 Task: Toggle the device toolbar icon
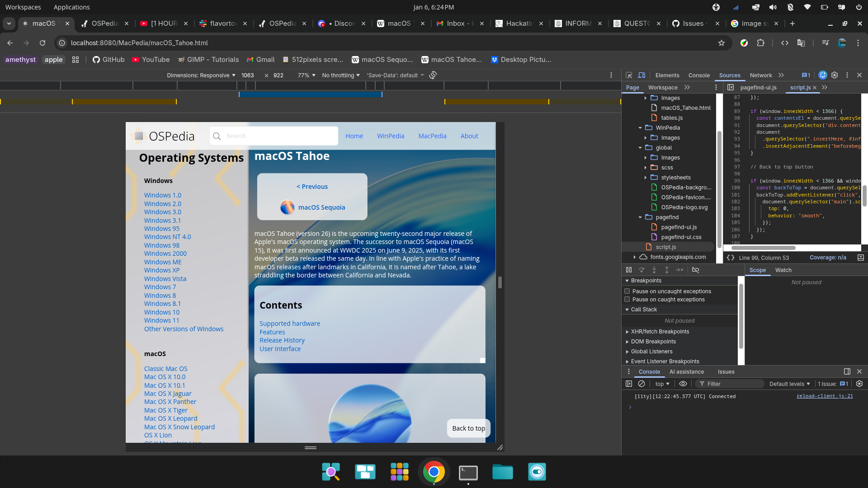tap(642, 75)
